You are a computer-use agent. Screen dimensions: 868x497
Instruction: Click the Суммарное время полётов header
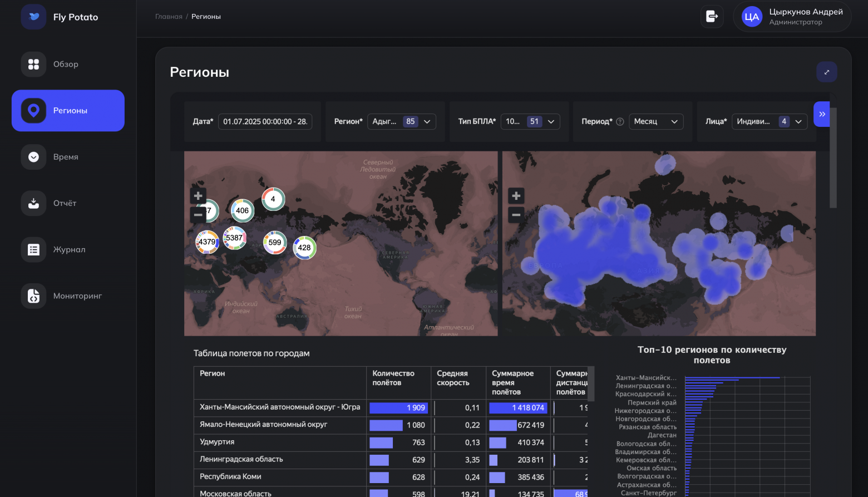[x=518, y=382]
